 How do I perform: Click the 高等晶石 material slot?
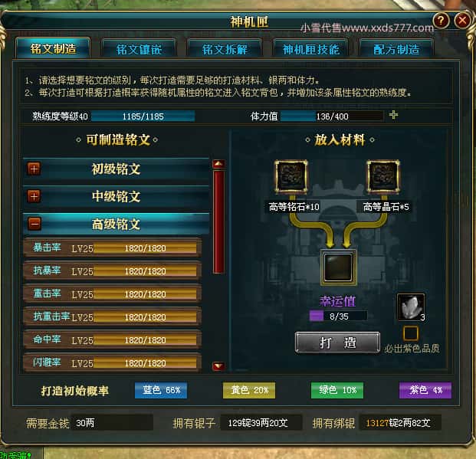(383, 176)
